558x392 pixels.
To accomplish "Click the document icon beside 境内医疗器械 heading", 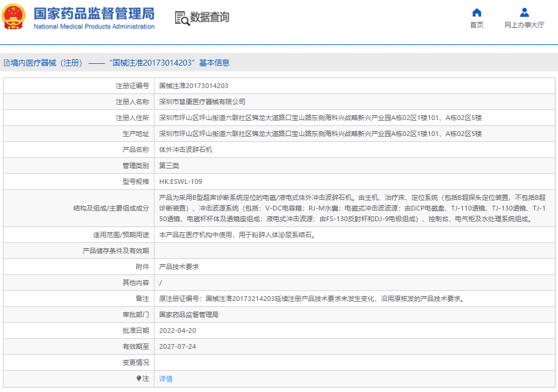I will [7, 63].
